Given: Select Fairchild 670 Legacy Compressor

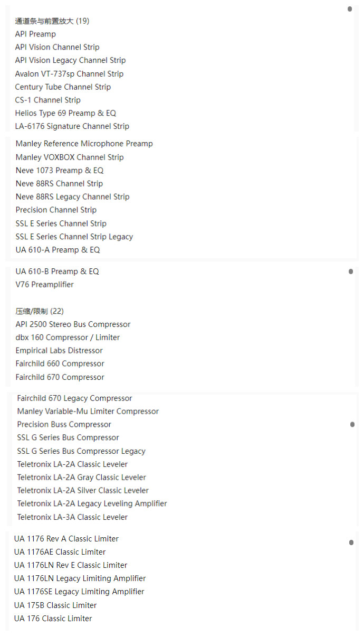Looking at the screenshot, I should click(x=74, y=398).
